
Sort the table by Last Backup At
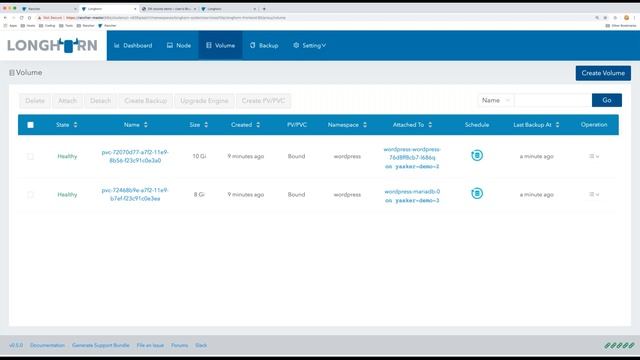click(536, 125)
